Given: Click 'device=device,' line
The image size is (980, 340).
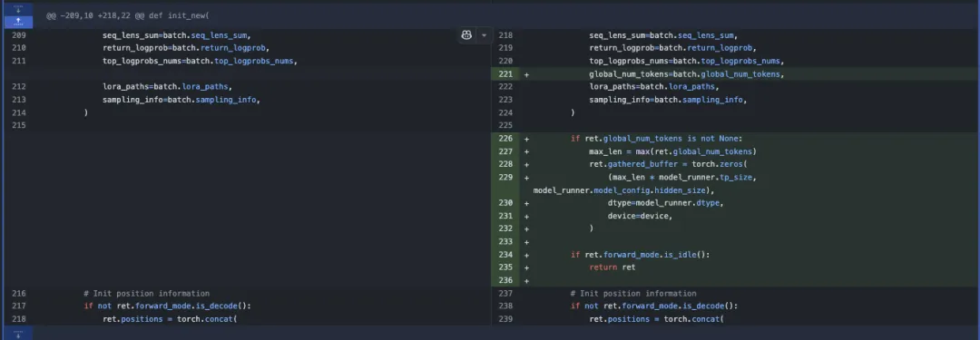Looking at the screenshot, I should [x=640, y=216].
